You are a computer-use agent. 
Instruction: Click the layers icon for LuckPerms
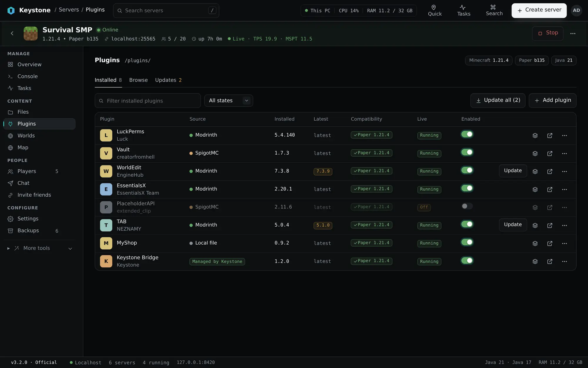coord(535,135)
